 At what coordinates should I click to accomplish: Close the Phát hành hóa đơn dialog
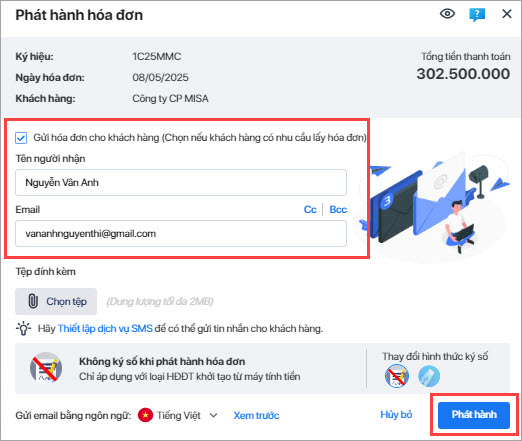point(507,14)
